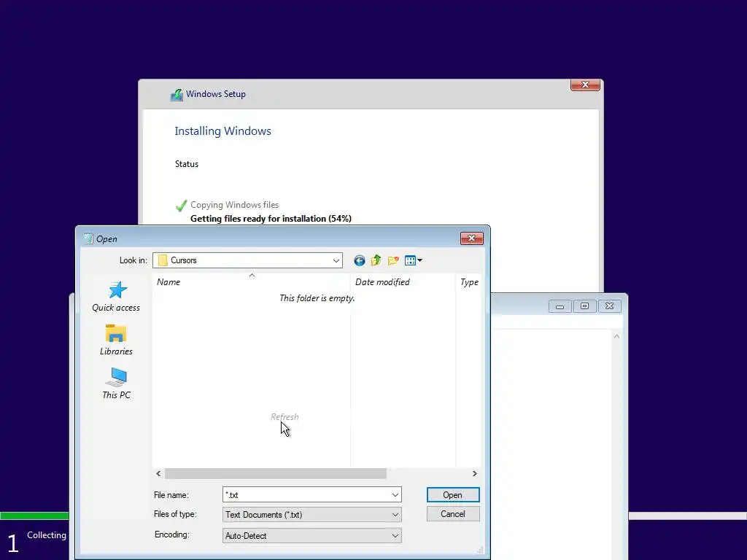Sort by Name column header
747x560 pixels.
pyautogui.click(x=251, y=282)
